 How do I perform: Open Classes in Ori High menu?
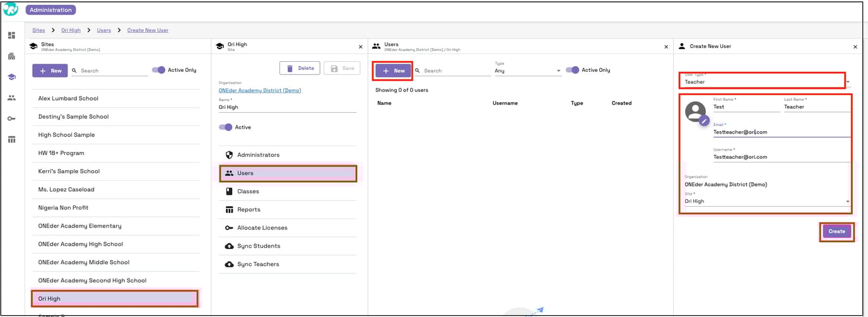click(248, 191)
